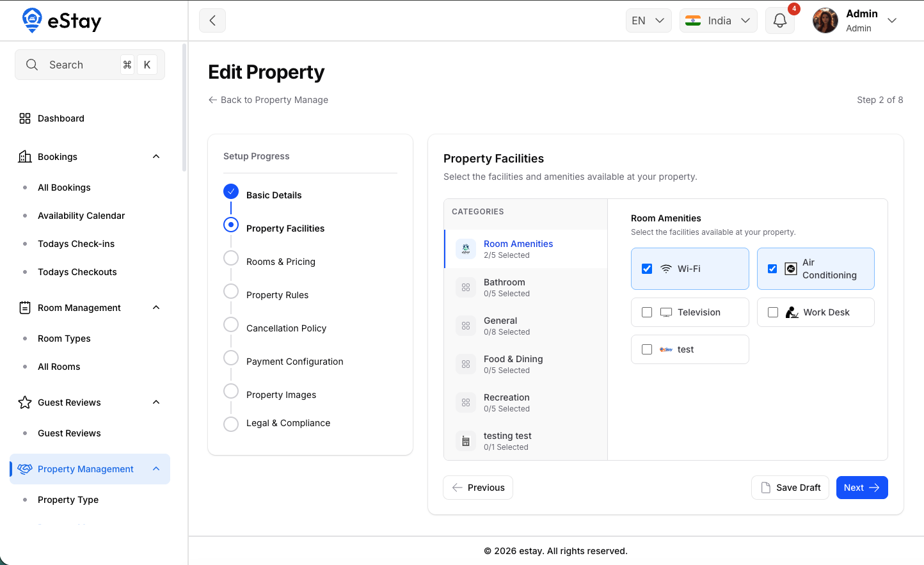Image resolution: width=924 pixels, height=565 pixels.
Task: Click the Property Management handshake icon
Action: [x=25, y=469]
